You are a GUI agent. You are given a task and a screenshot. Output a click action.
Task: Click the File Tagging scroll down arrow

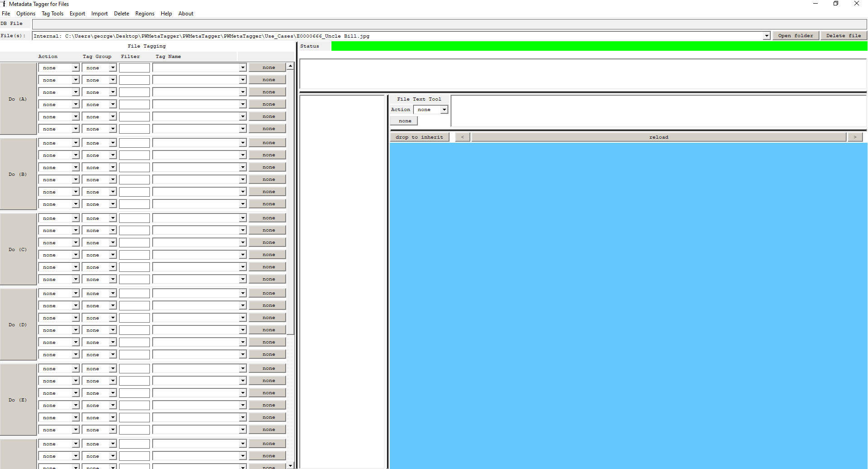[290, 465]
